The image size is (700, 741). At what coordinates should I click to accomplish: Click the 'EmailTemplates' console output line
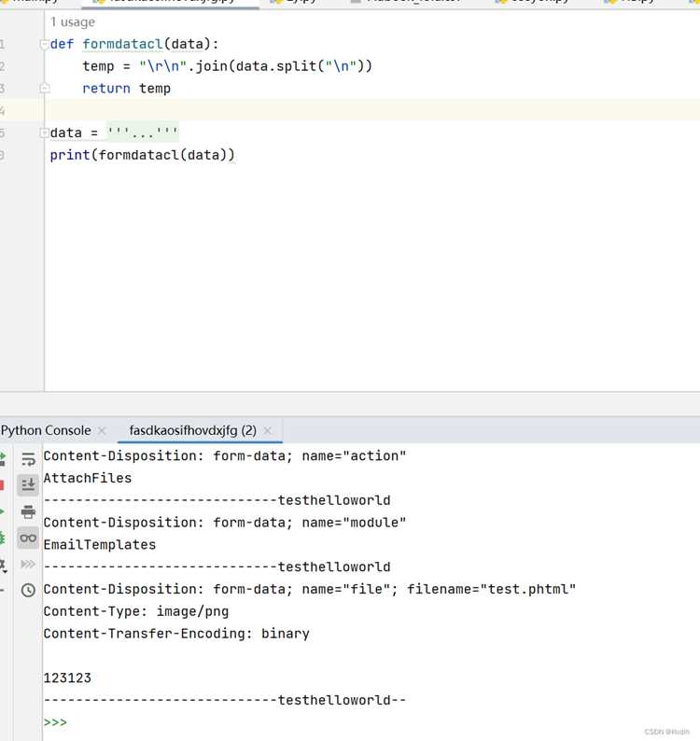[x=100, y=545]
